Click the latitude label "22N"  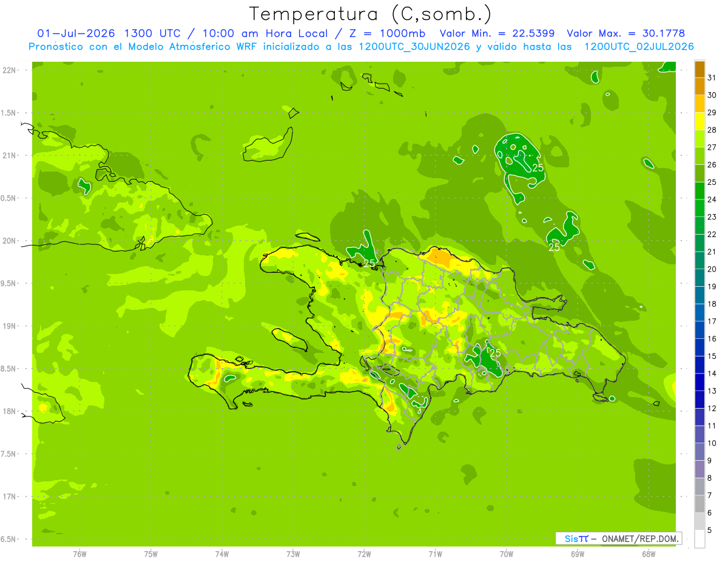click(9, 70)
